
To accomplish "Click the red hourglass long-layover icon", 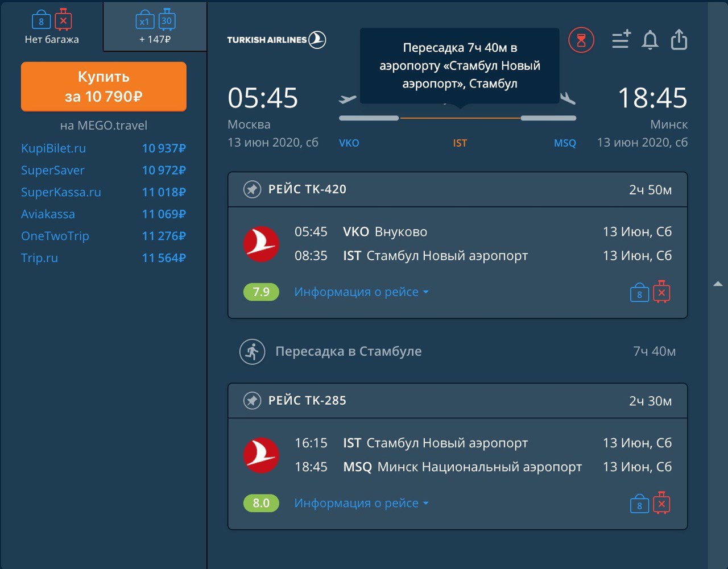I will (x=581, y=40).
